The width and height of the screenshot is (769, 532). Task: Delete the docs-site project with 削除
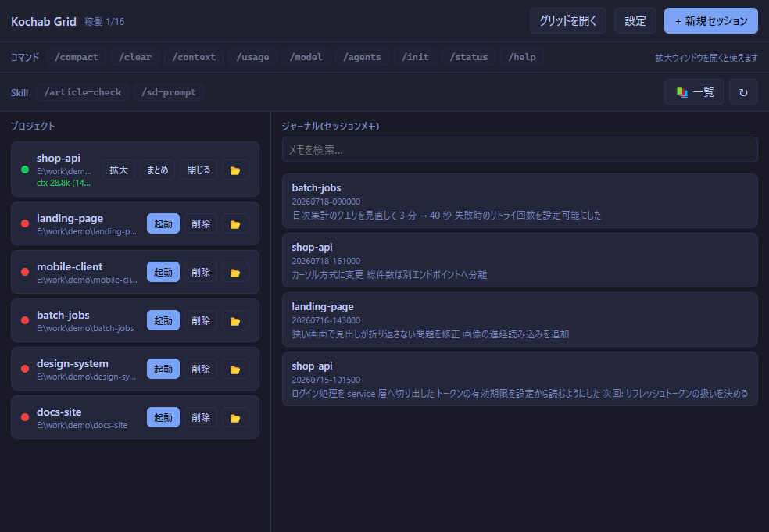coord(201,418)
